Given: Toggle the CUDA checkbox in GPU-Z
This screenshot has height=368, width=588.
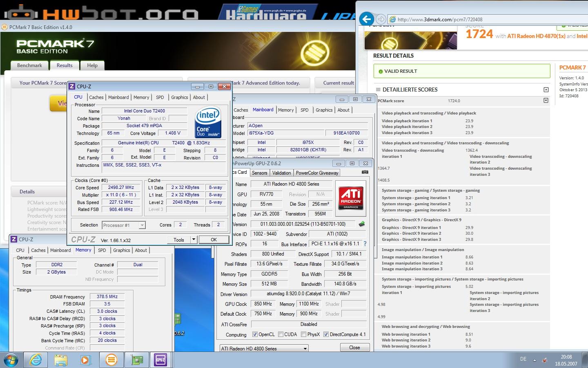Looking at the screenshot, I should (x=281, y=334).
